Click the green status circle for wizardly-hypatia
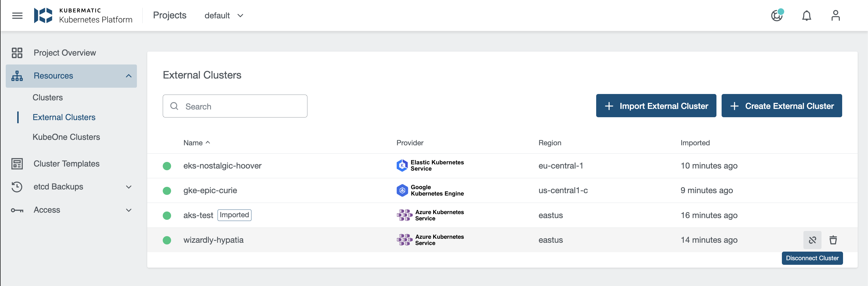 pyautogui.click(x=167, y=240)
